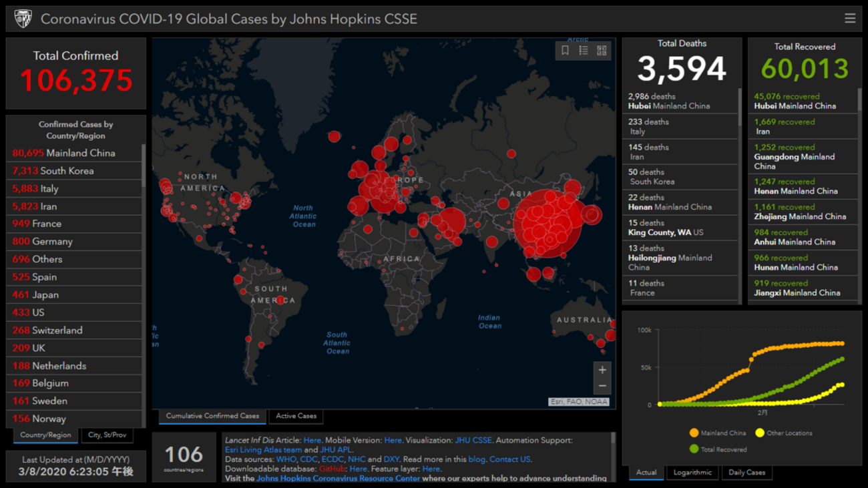This screenshot has width=868, height=488.
Task: Open the map bookmarks icon
Action: [565, 51]
